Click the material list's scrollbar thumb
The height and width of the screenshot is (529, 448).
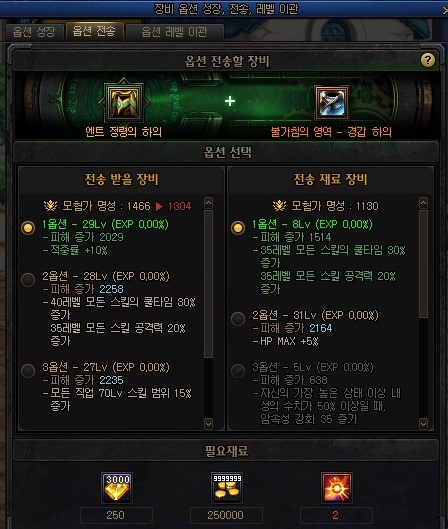click(423, 264)
